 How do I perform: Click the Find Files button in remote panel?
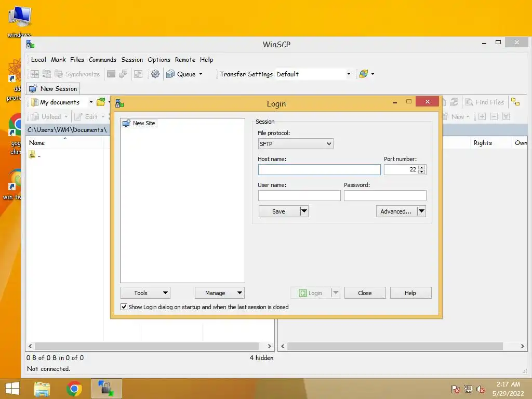point(485,102)
